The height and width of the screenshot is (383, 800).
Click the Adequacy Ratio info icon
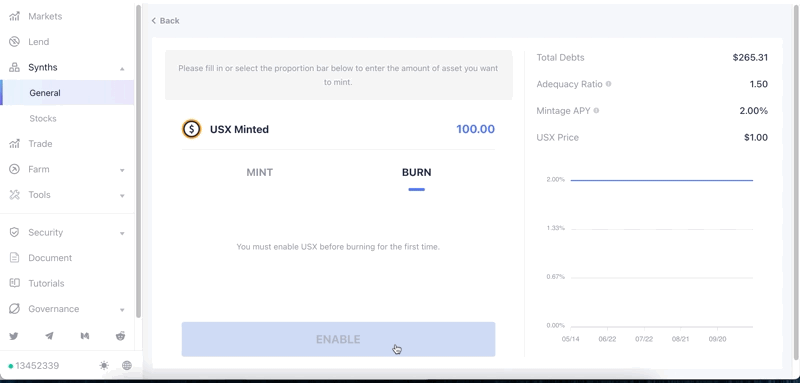click(608, 84)
